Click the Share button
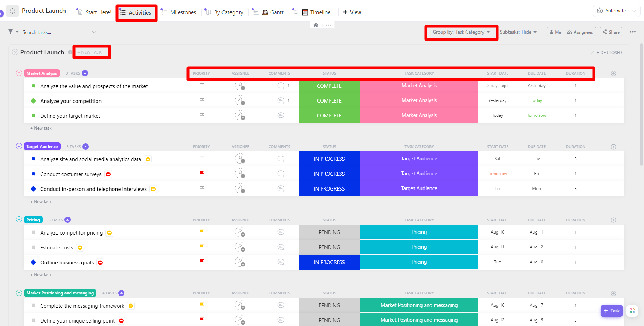The image size is (644, 326). click(x=611, y=32)
